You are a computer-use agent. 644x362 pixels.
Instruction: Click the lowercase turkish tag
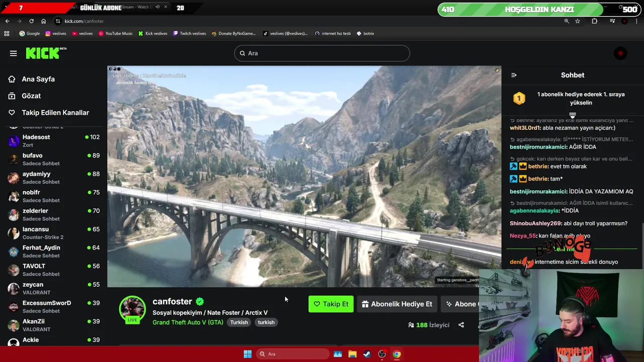coord(266,322)
